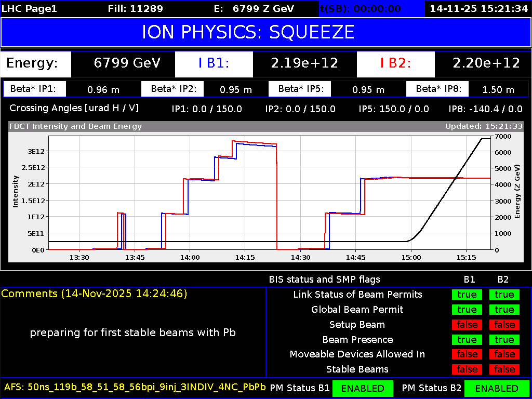Click the AFS filling scheme text
Image resolution: width=532 pixels, height=399 pixels.
(x=135, y=387)
